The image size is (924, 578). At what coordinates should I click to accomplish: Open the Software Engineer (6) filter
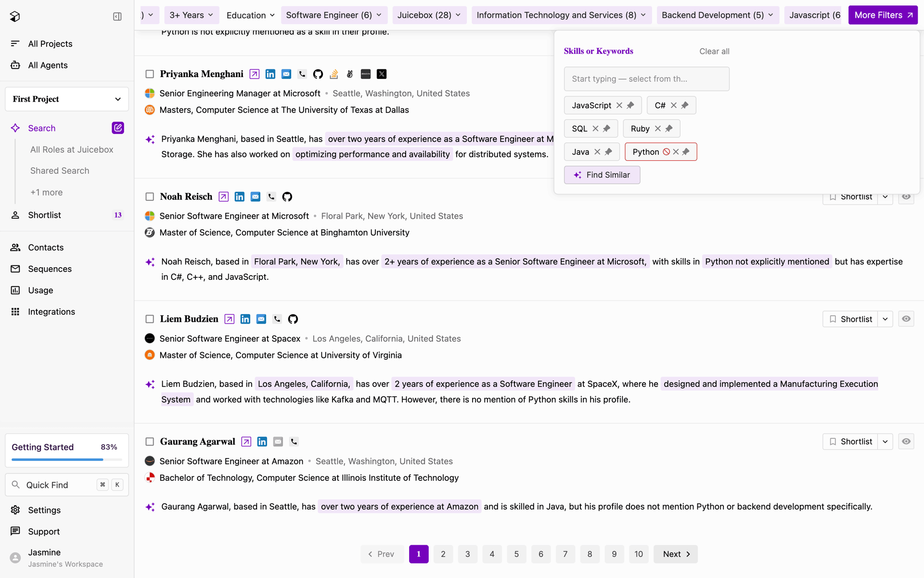coord(334,15)
